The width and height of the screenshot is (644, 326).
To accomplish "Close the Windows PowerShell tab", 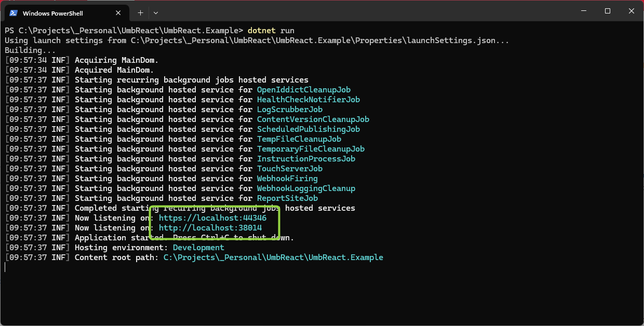I will 119,13.
